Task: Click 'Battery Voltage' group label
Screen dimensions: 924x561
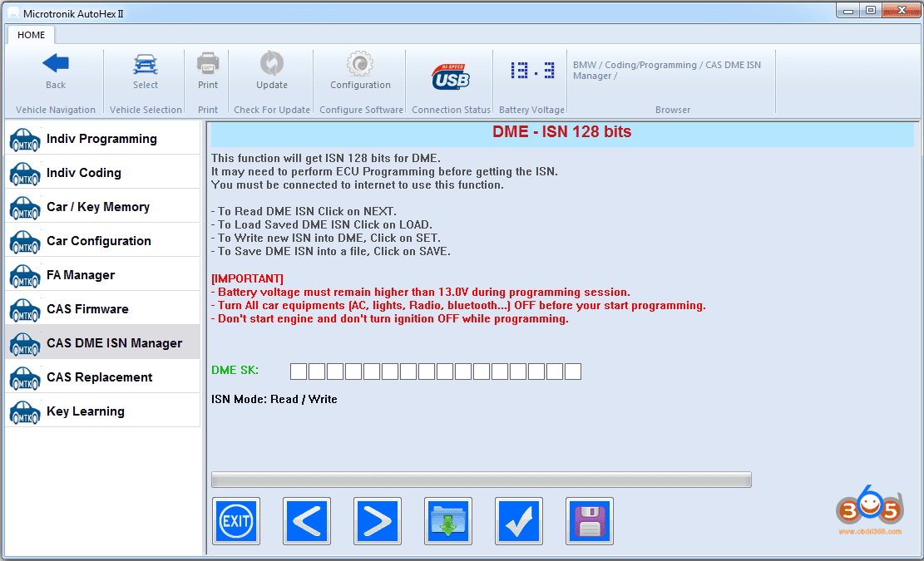Action: pyautogui.click(x=531, y=110)
